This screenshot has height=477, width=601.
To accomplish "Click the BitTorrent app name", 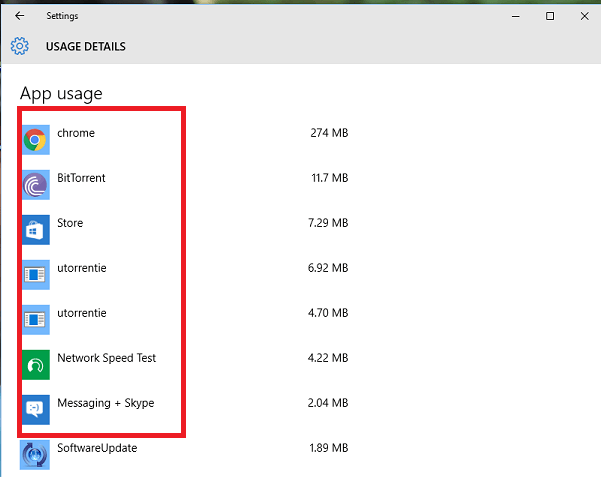I will click(x=81, y=178).
